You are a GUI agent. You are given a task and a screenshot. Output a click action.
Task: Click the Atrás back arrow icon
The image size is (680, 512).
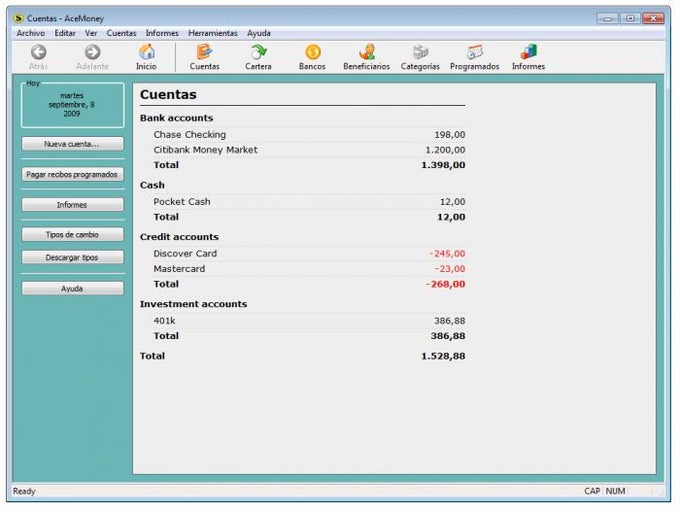click(x=38, y=52)
